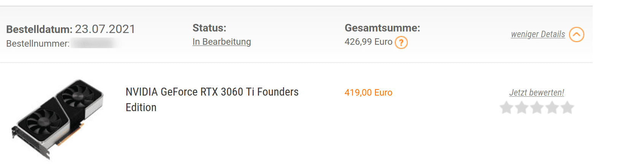This screenshot has height=165, width=644.
Task: Click the orange question mark help icon
Action: point(401,42)
